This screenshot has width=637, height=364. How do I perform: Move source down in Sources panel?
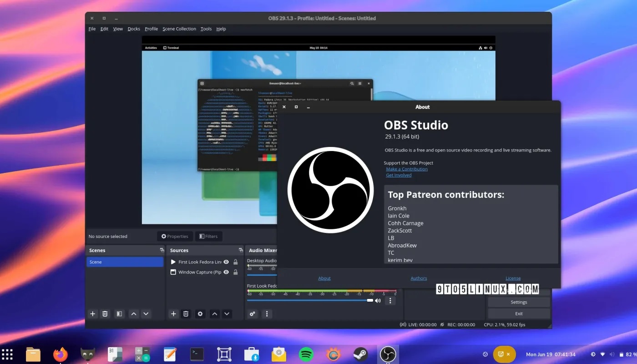227,314
